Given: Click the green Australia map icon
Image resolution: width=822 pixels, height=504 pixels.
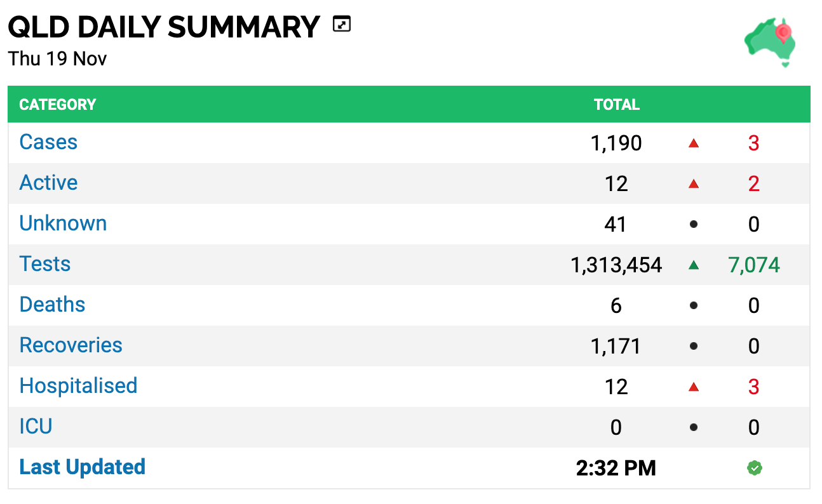Looking at the screenshot, I should (x=771, y=43).
